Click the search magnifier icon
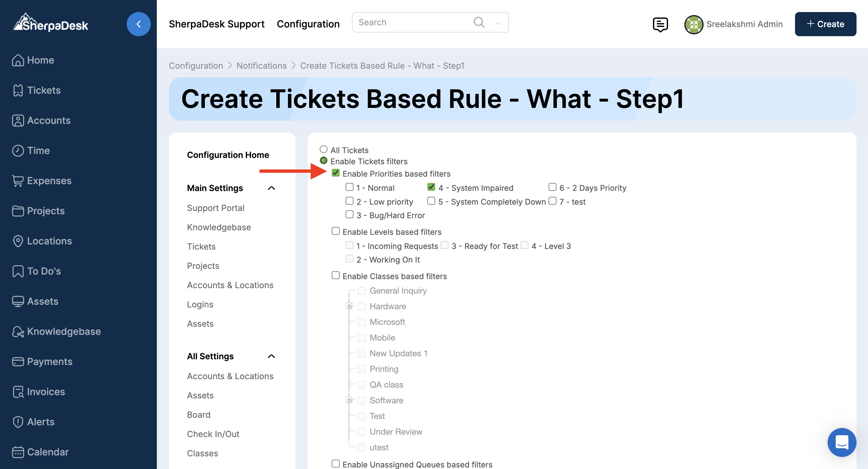 [479, 23]
